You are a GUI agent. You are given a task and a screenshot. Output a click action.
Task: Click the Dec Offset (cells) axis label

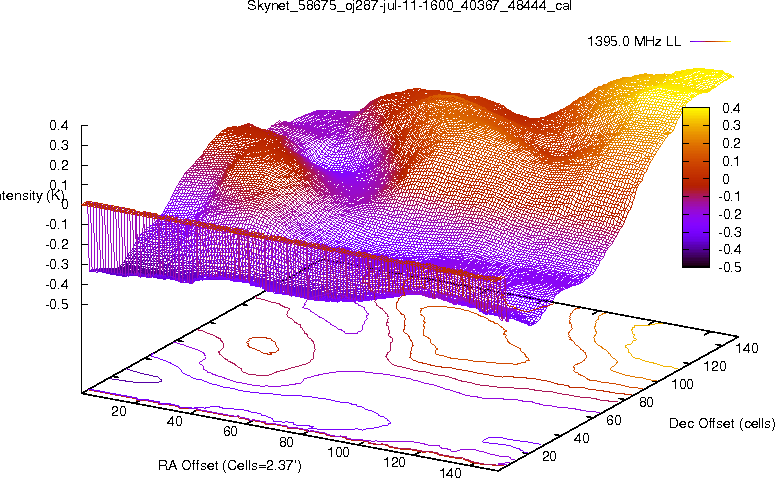tap(722, 423)
